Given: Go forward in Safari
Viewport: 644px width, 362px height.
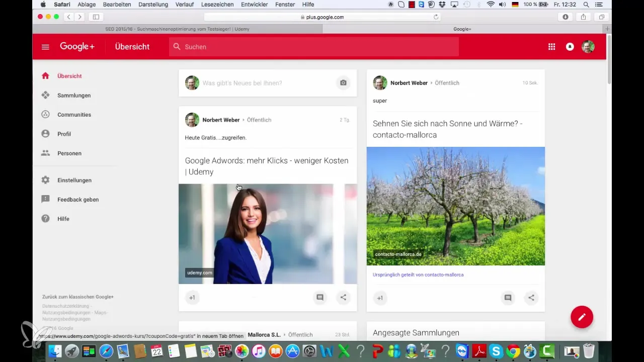Looking at the screenshot, I should [x=79, y=17].
